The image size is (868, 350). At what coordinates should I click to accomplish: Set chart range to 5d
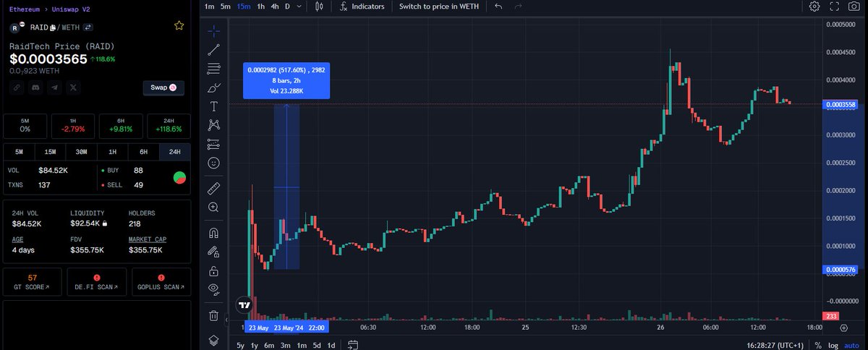[x=317, y=345]
